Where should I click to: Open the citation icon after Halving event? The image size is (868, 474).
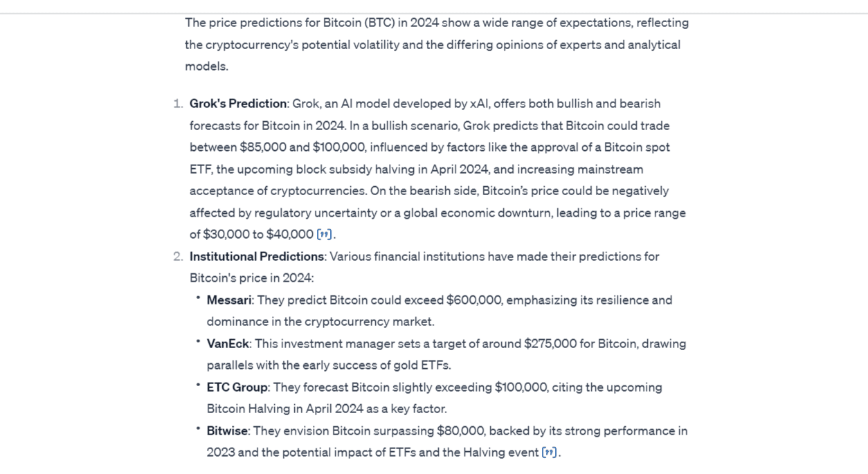[550, 453]
